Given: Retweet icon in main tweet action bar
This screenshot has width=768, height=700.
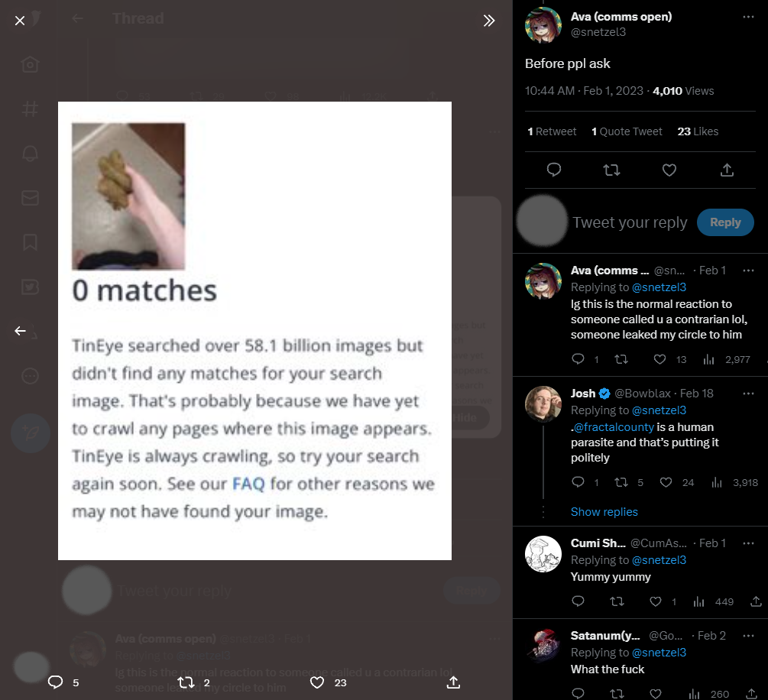Looking at the screenshot, I should point(611,170).
